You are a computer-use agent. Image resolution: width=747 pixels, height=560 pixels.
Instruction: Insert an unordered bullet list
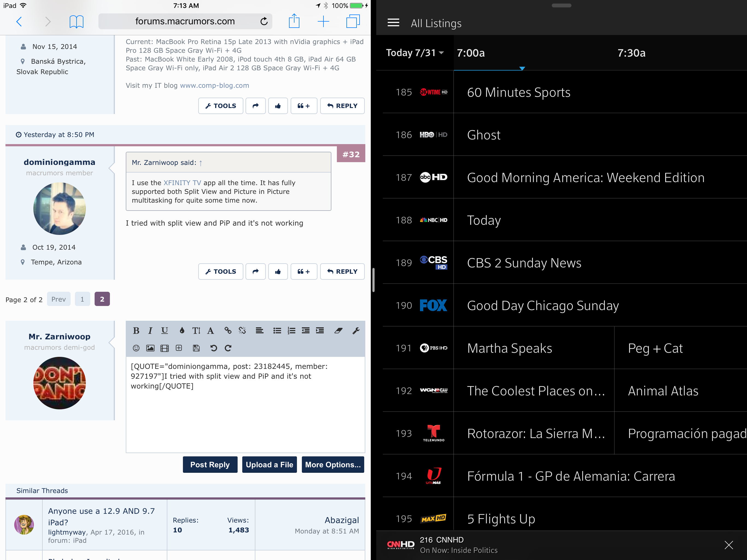277,331
